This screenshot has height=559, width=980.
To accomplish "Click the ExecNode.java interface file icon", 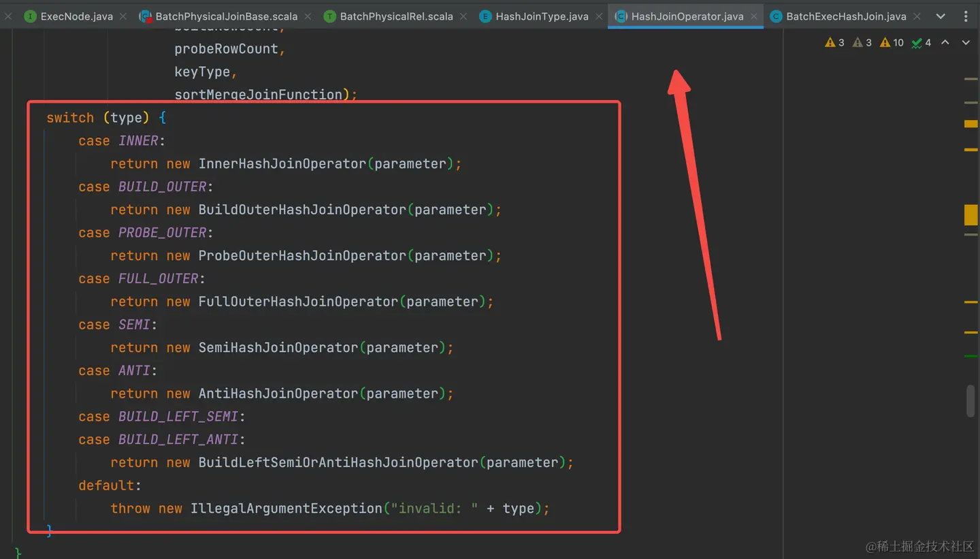I will click(30, 16).
